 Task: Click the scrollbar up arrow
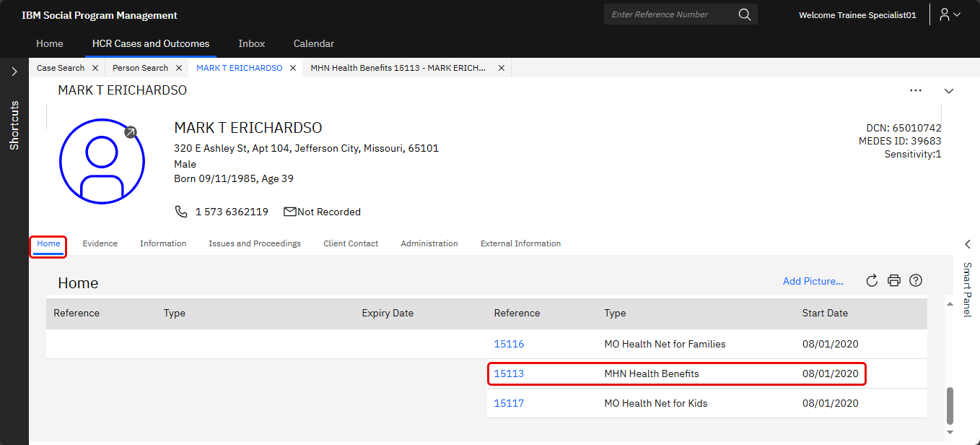950,304
